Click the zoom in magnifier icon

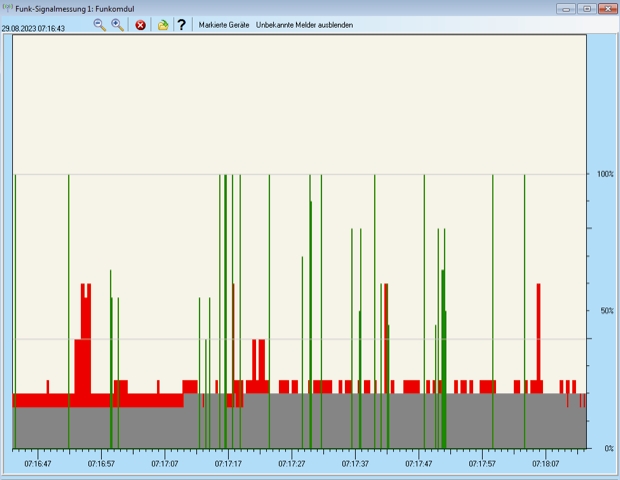coord(118,24)
